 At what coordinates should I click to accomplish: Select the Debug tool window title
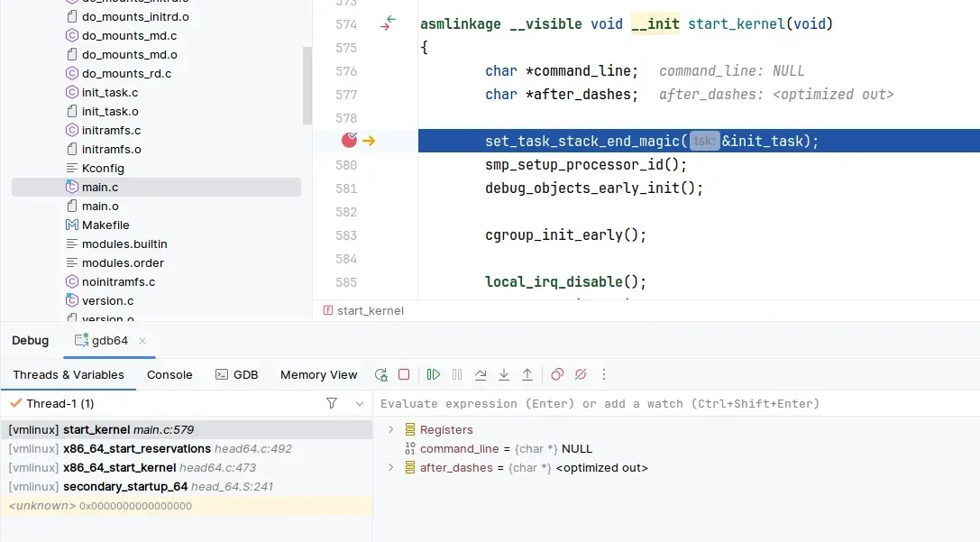[x=30, y=341]
